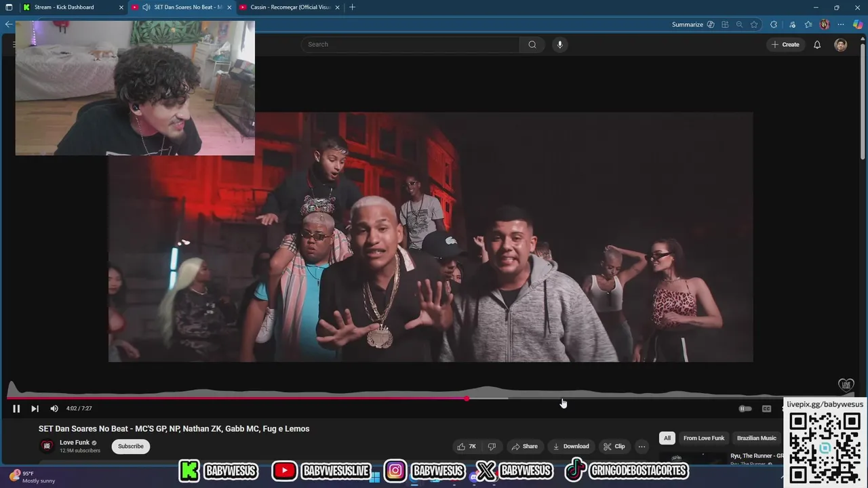The height and width of the screenshot is (488, 868).
Task: Open the Love Funk channel name link
Action: [x=75, y=443]
